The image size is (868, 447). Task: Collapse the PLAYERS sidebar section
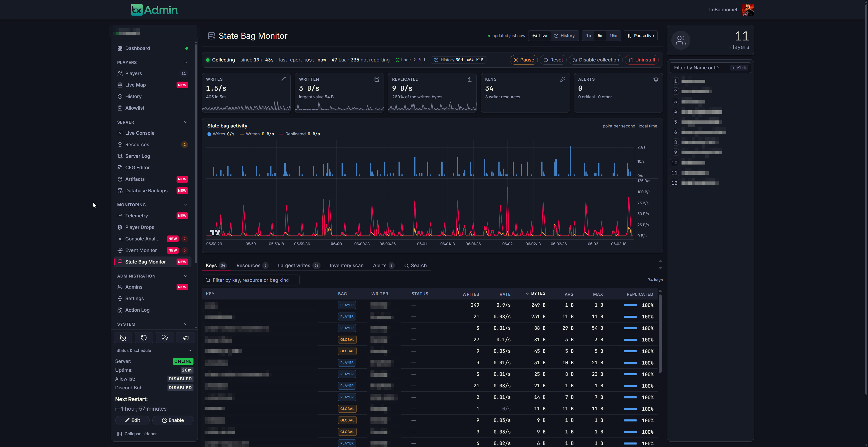[x=186, y=63]
